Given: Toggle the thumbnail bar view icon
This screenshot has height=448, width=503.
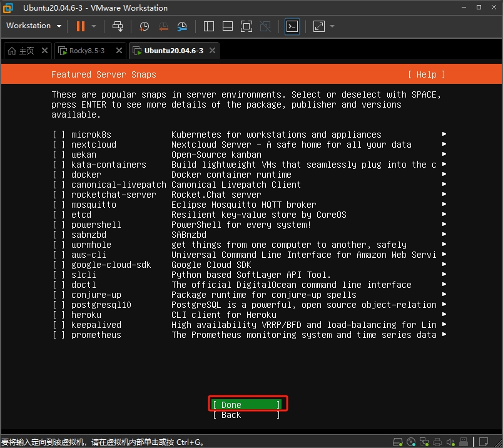Looking at the screenshot, I should [x=228, y=26].
